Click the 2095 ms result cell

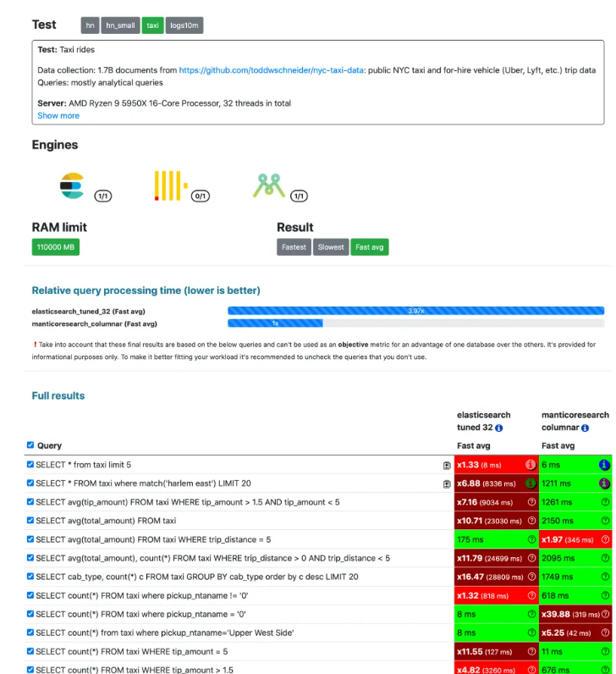[575, 558]
